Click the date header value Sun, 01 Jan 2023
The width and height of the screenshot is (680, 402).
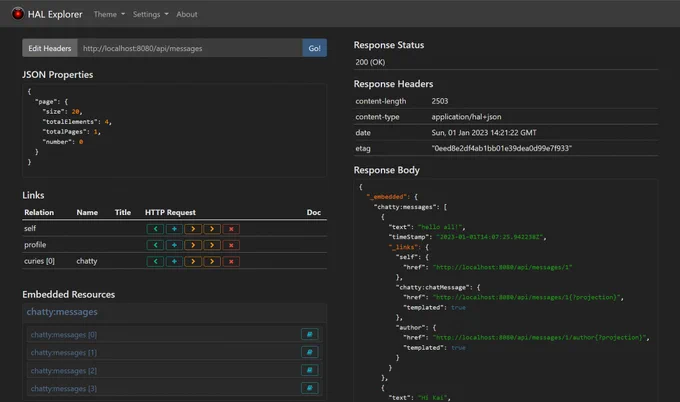click(484, 133)
